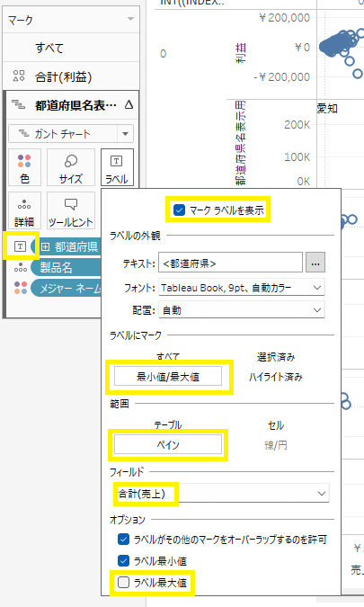Click the 都道府県名表示用 axis title
The image size is (364, 607).
click(240, 142)
